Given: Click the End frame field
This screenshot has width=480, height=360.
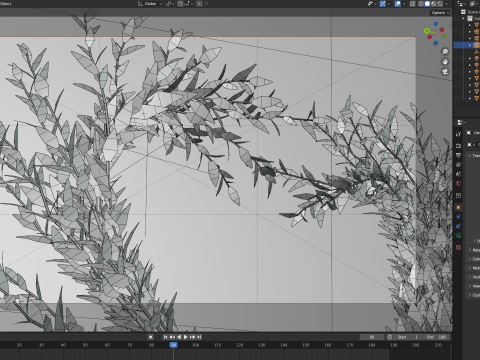Looking at the screenshot, I should pyautogui.click(x=435, y=337).
